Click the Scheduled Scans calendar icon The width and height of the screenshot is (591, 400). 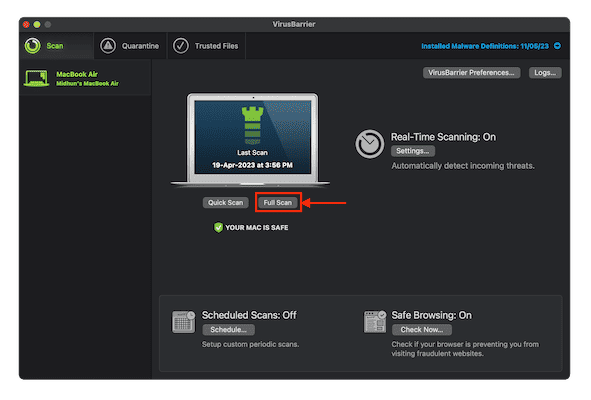(184, 322)
